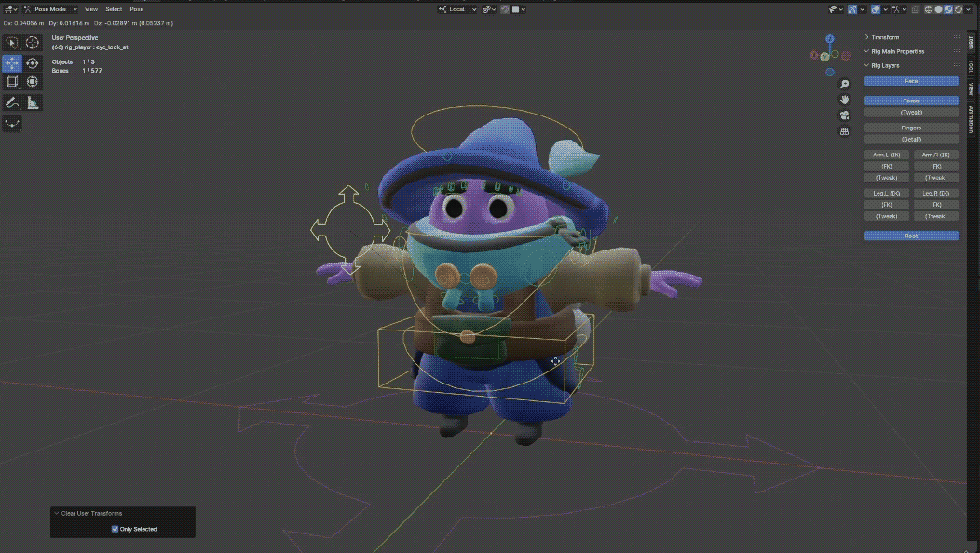Switch orthographic/perspective grid icon

click(844, 131)
